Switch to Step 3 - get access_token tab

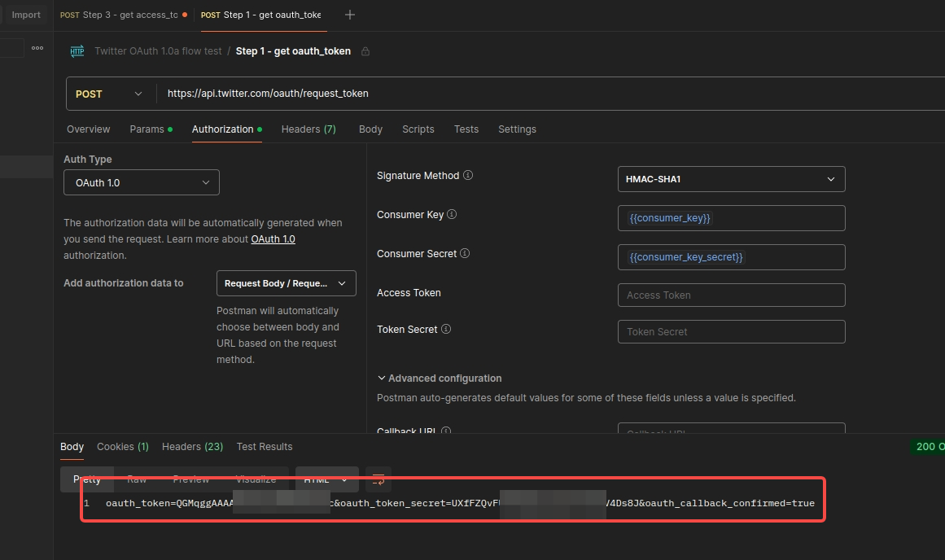(123, 15)
